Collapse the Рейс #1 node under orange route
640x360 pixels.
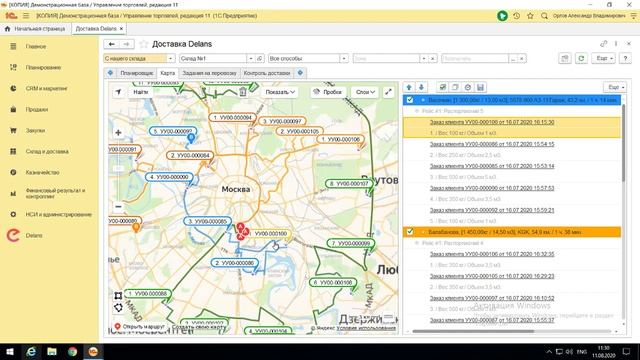pyautogui.click(x=417, y=243)
